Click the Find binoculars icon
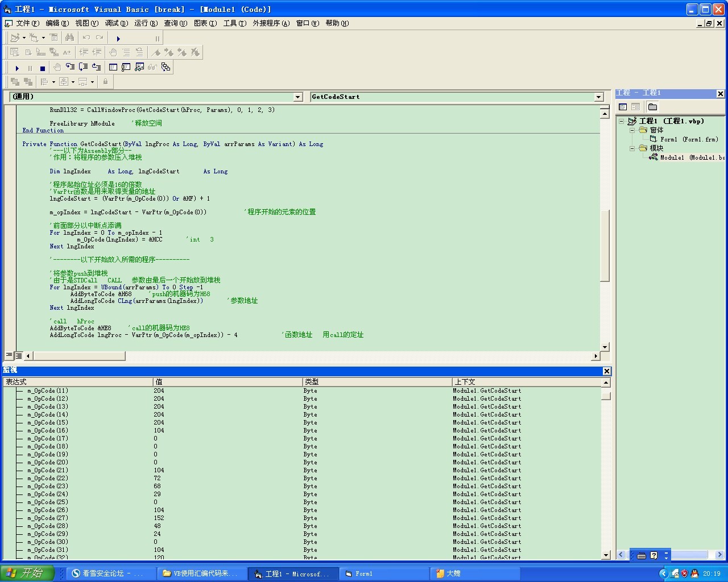The width and height of the screenshot is (728, 582). (x=69, y=38)
